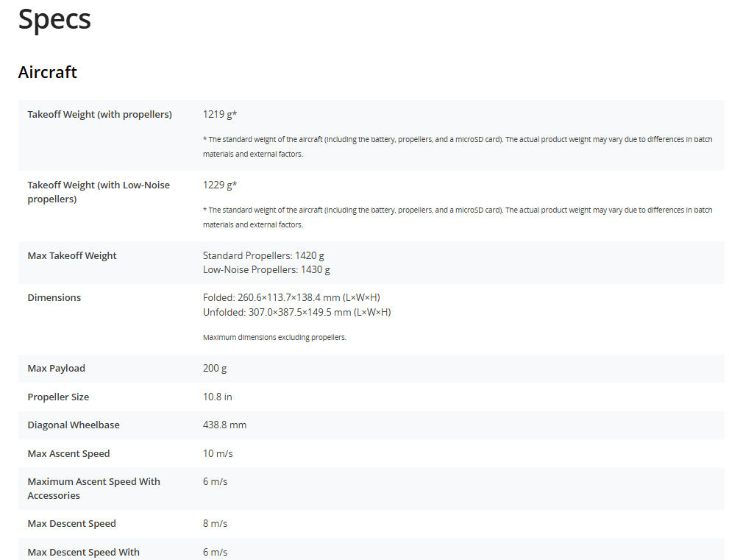Click the 10.8 in propeller size value
The image size is (729, 560).
click(x=217, y=397)
